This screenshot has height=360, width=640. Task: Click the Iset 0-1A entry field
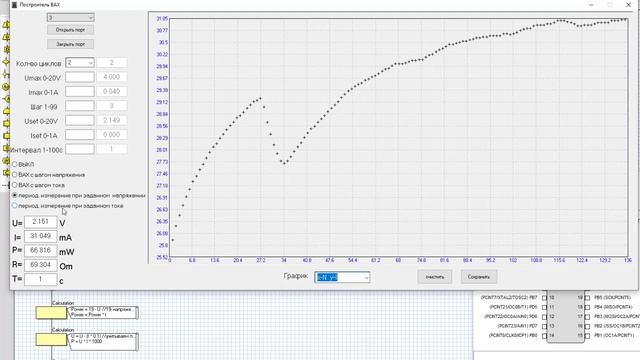click(80, 135)
